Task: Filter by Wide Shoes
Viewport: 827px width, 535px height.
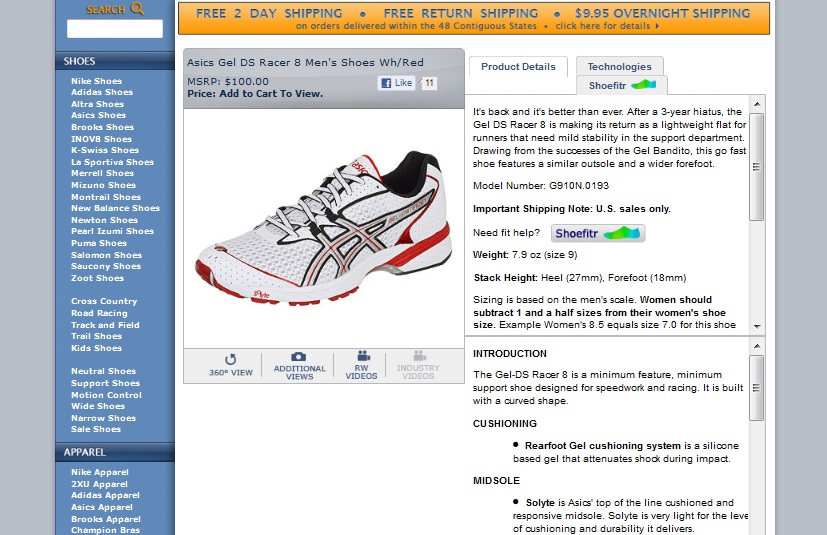Action: tap(98, 407)
